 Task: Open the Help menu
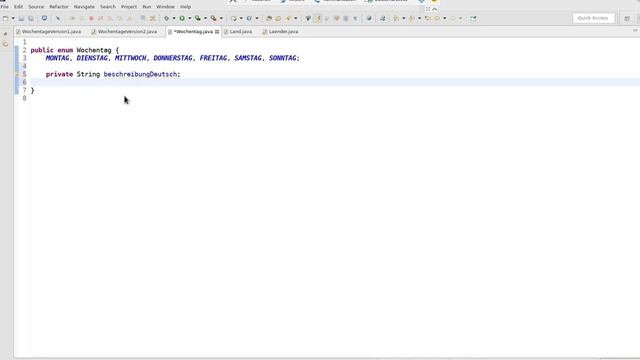185,7
